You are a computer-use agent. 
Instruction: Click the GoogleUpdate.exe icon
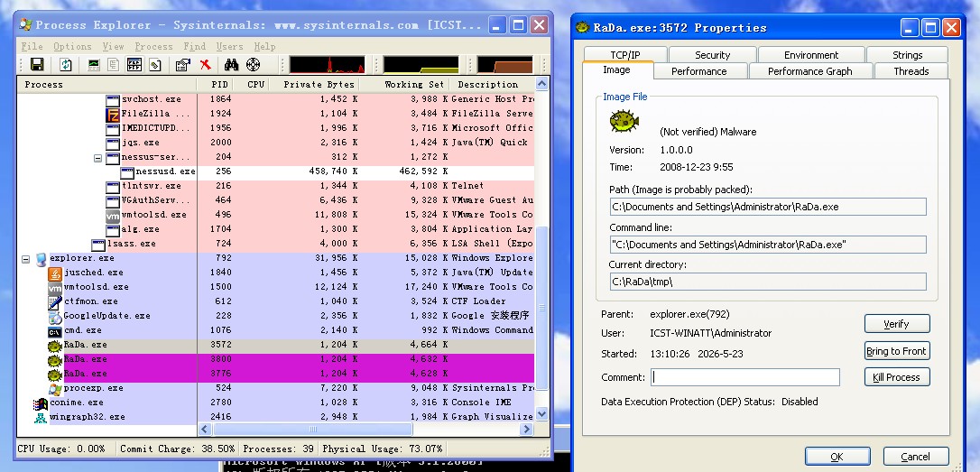point(55,316)
